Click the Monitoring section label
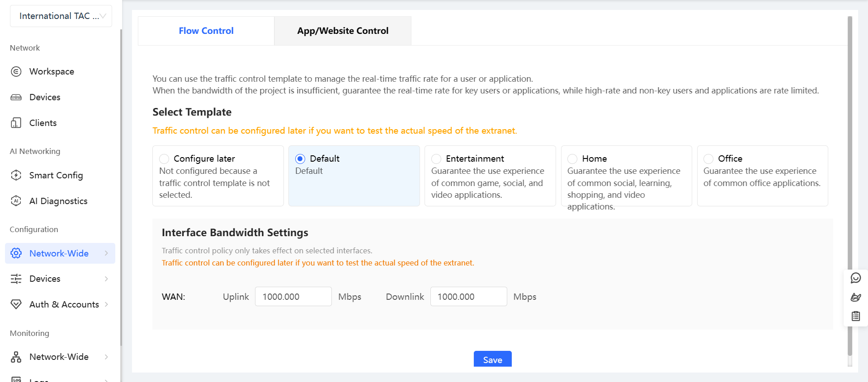This screenshot has height=382, width=868. pyautogui.click(x=29, y=333)
